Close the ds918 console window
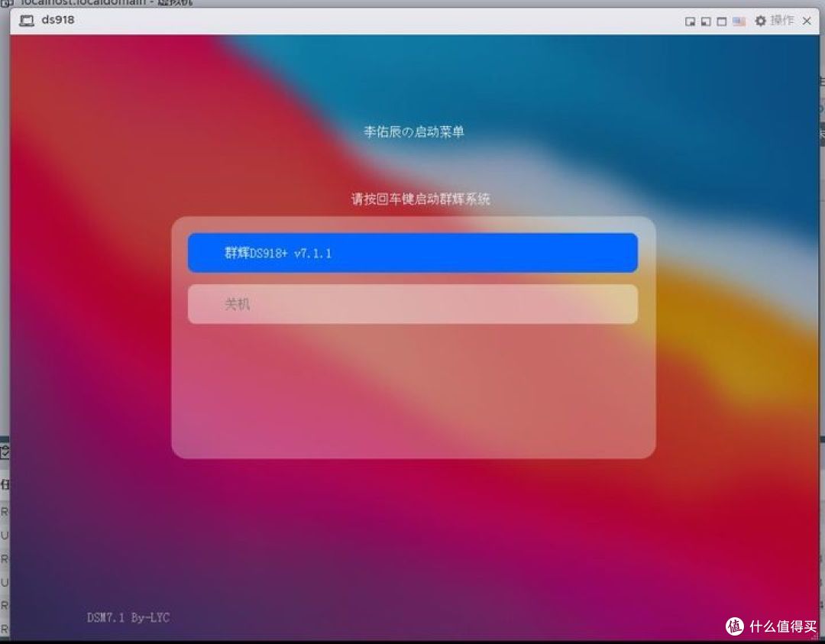Image resolution: width=825 pixels, height=644 pixels. pyautogui.click(x=807, y=21)
